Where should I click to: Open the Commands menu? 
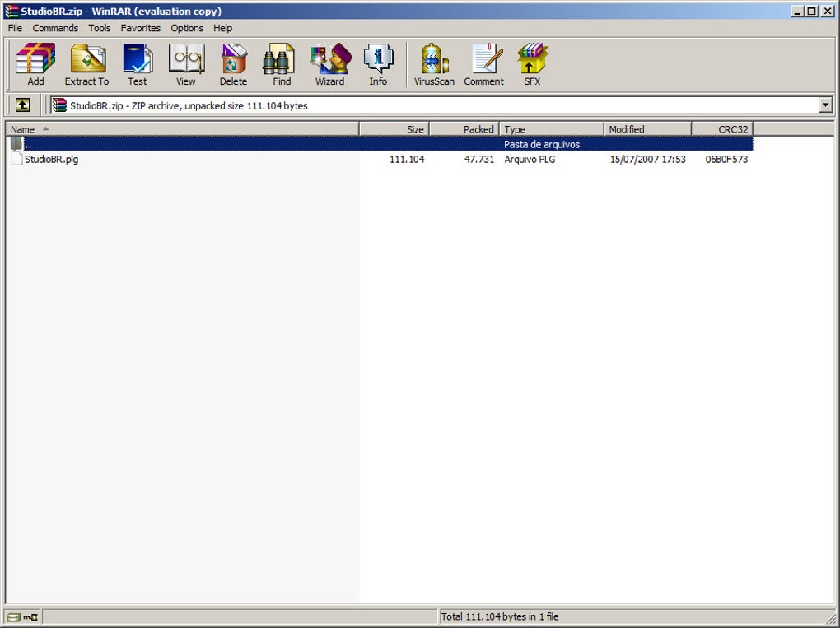[55, 28]
